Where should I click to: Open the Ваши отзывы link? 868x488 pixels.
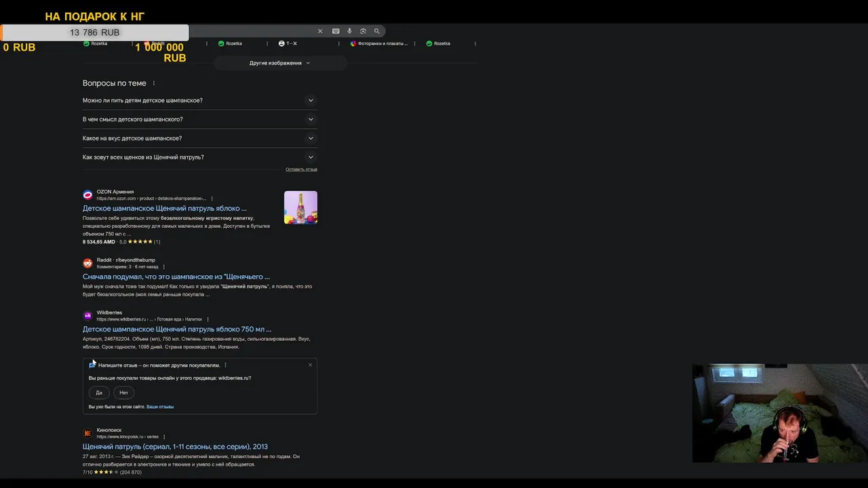(x=160, y=407)
